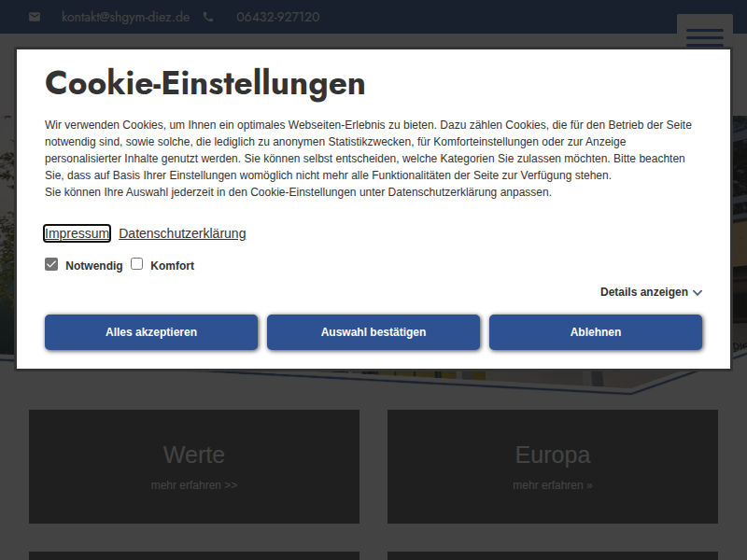The width and height of the screenshot is (747, 560).
Task: Click the phone number 06432-927120
Action: click(277, 17)
